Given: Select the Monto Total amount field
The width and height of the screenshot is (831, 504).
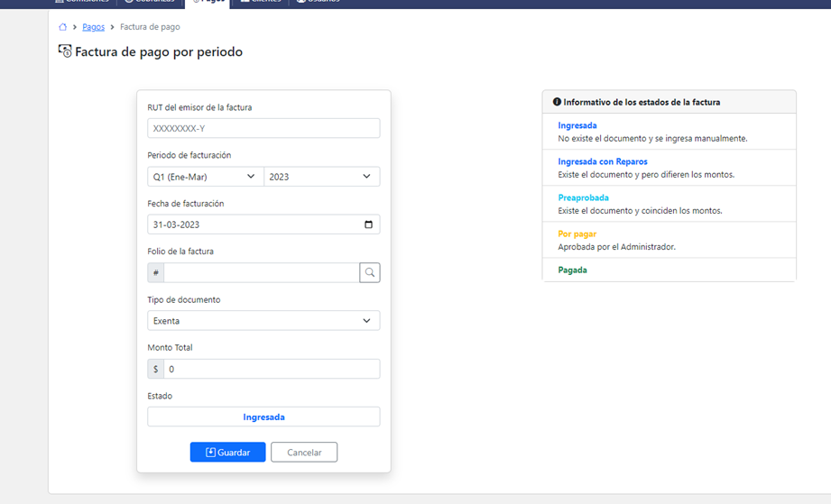Looking at the screenshot, I should 271,369.
